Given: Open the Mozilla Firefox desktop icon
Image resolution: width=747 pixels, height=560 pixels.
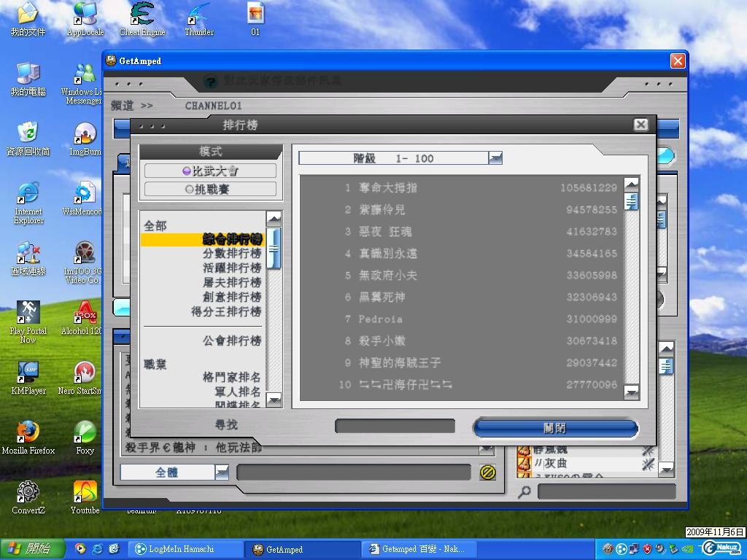Looking at the screenshot, I should (28, 432).
